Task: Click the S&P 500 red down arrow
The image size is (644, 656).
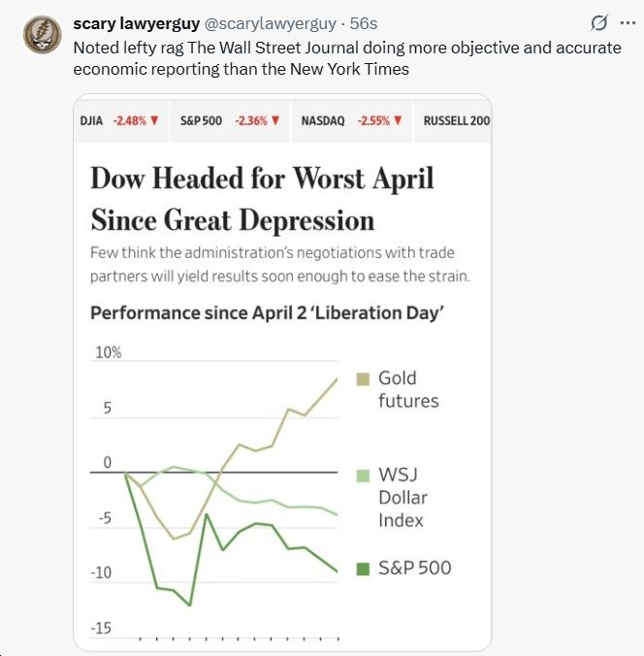Action: pyautogui.click(x=275, y=120)
